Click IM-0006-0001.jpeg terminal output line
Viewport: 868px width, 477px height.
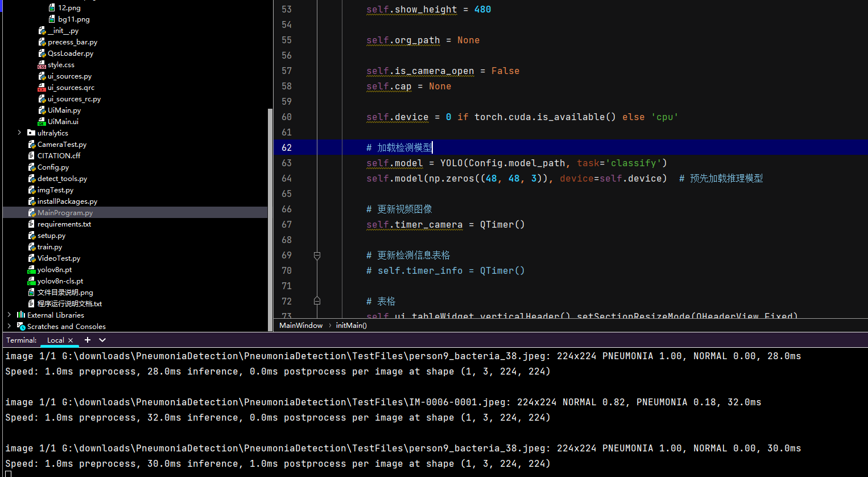(383, 402)
